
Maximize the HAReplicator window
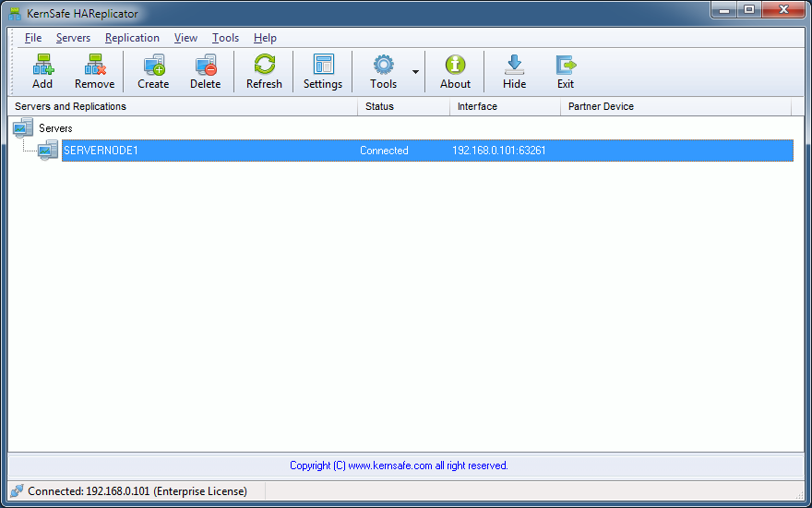(749, 9)
